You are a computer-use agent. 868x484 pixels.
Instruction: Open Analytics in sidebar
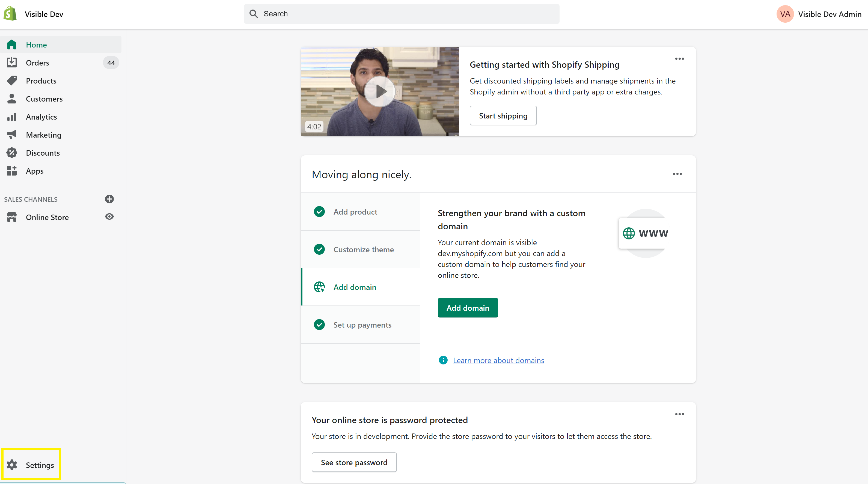[x=61, y=117]
